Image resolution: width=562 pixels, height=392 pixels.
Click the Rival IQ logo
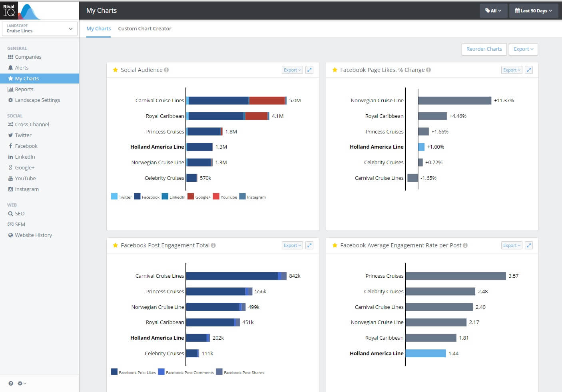coord(21,10)
